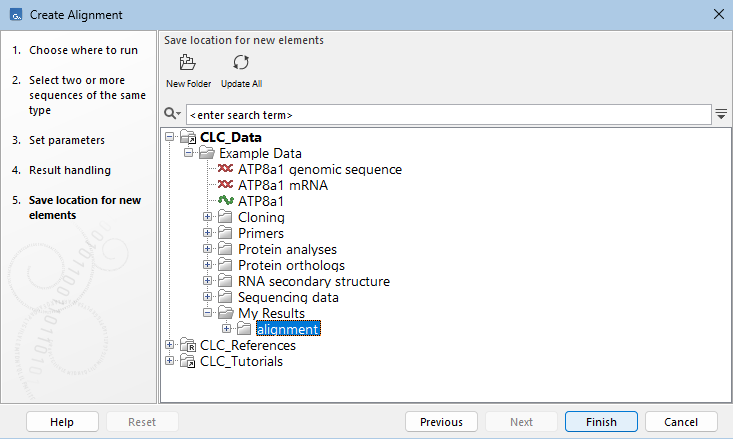The height and width of the screenshot is (439, 733).
Task: Expand the Cloning folder
Action: coord(208,218)
